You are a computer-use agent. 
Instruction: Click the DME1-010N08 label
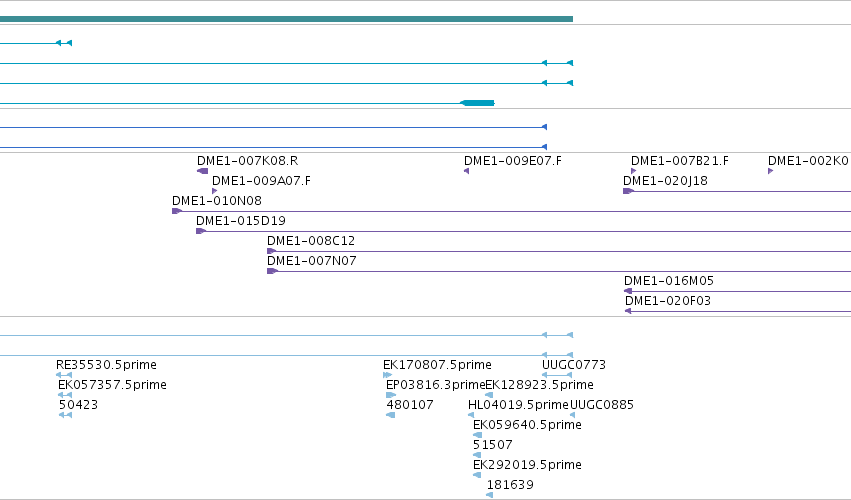pyautogui.click(x=217, y=201)
